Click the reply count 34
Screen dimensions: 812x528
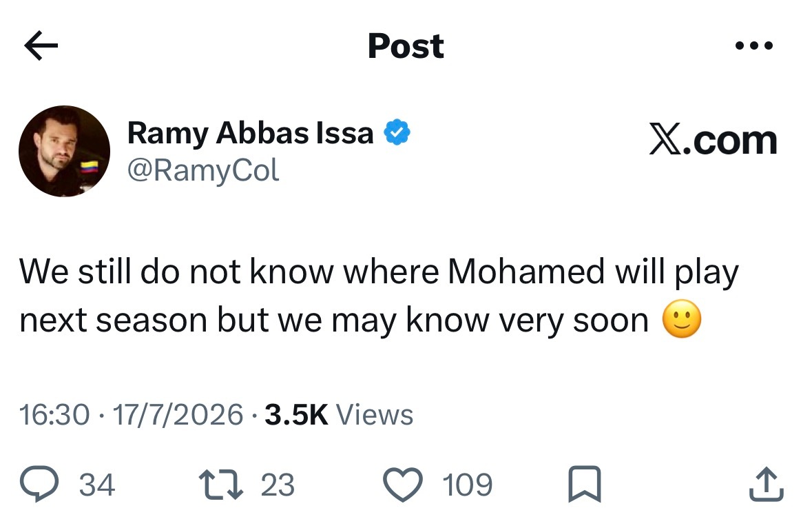pos(97,485)
